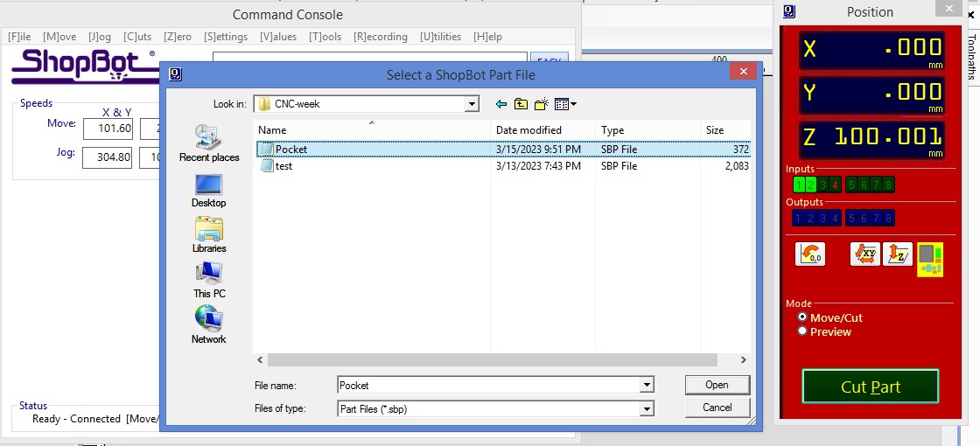The width and height of the screenshot is (980, 446).
Task: Open the [S]ettings menu
Action: (x=226, y=37)
